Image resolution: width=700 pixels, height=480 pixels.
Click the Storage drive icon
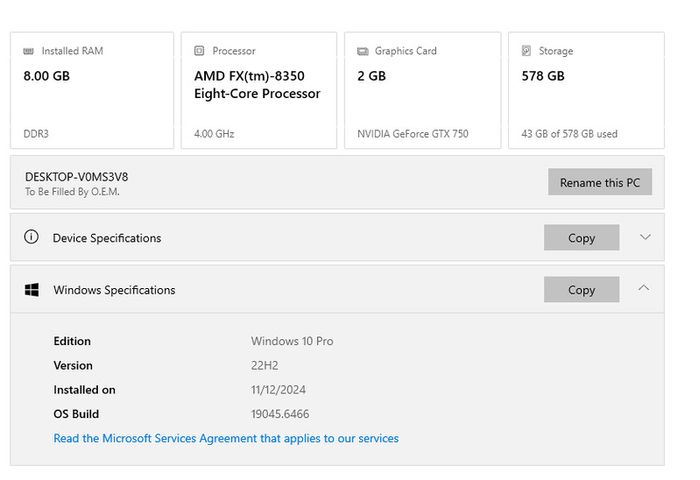point(526,51)
